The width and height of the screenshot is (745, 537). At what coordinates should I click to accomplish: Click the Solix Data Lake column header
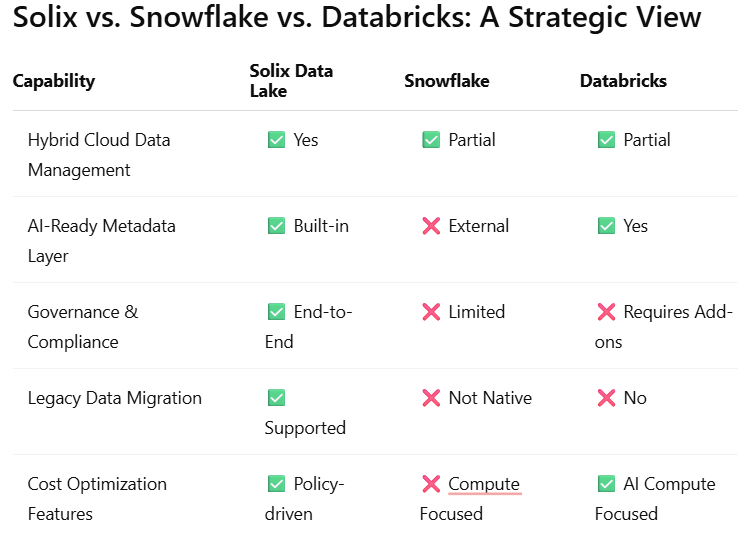pos(291,81)
